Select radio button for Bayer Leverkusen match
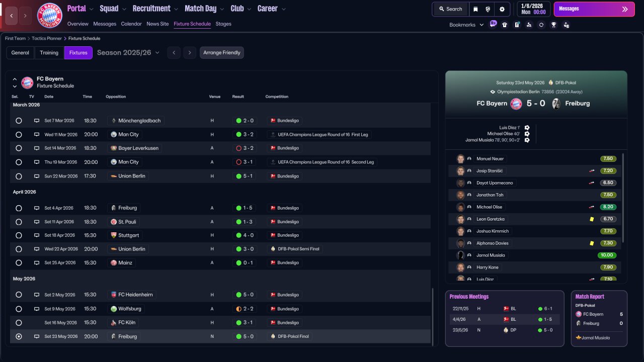644x362 pixels. [19, 148]
